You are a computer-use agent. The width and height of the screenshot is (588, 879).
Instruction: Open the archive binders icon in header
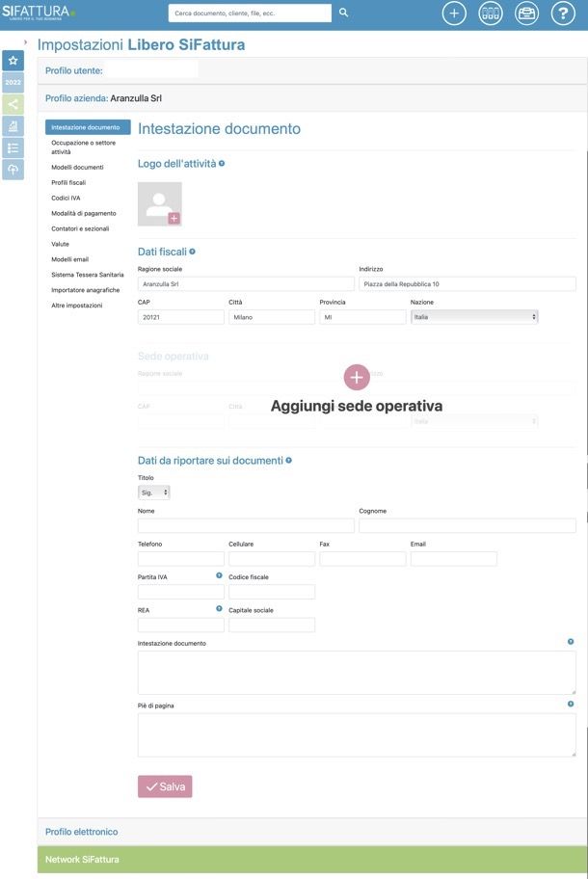point(491,13)
